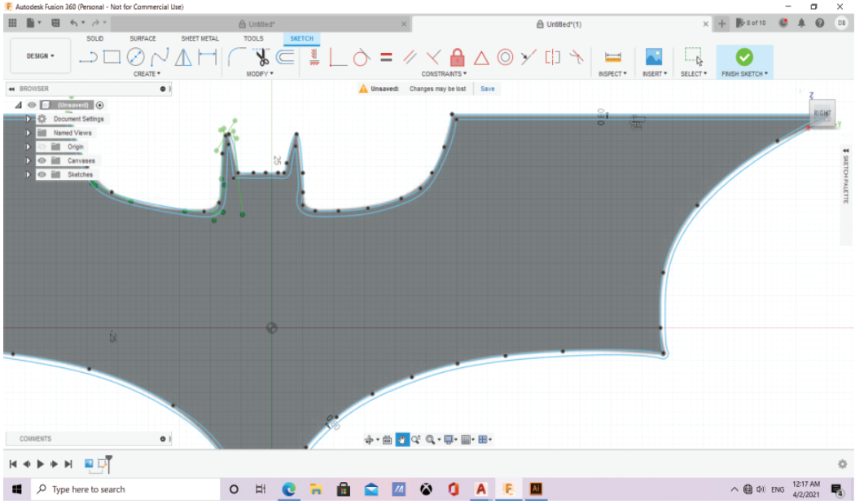The width and height of the screenshot is (864, 504).
Task: Open the INSPECT dropdown menu
Action: [612, 74]
